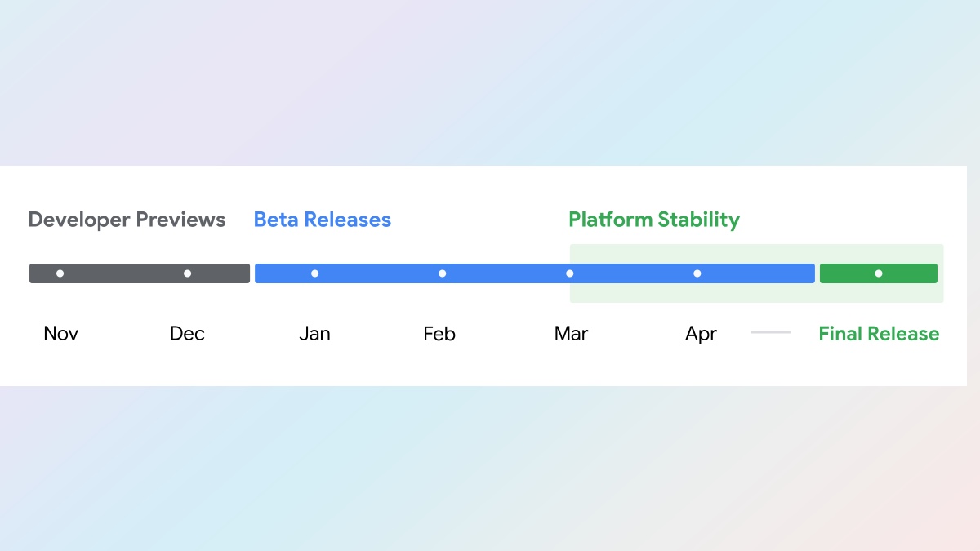Click the gray Developer Previews bar
Screen dimensions: 980x551
(140, 273)
